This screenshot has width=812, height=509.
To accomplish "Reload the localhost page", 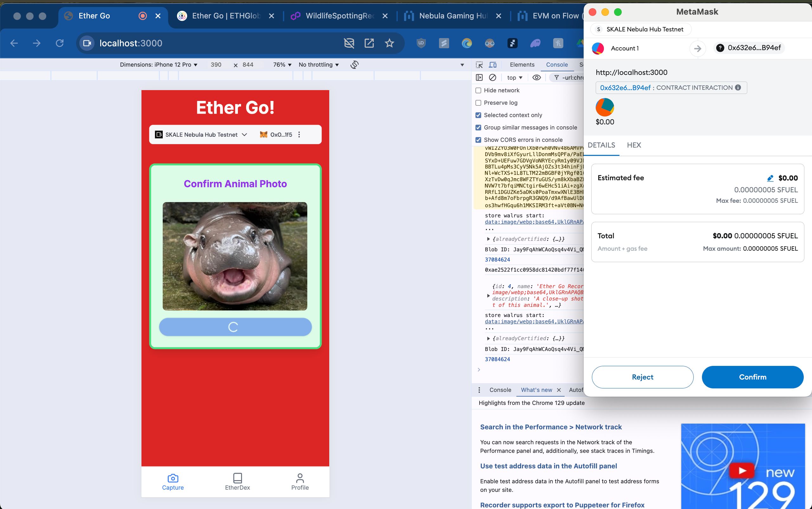I will (60, 43).
